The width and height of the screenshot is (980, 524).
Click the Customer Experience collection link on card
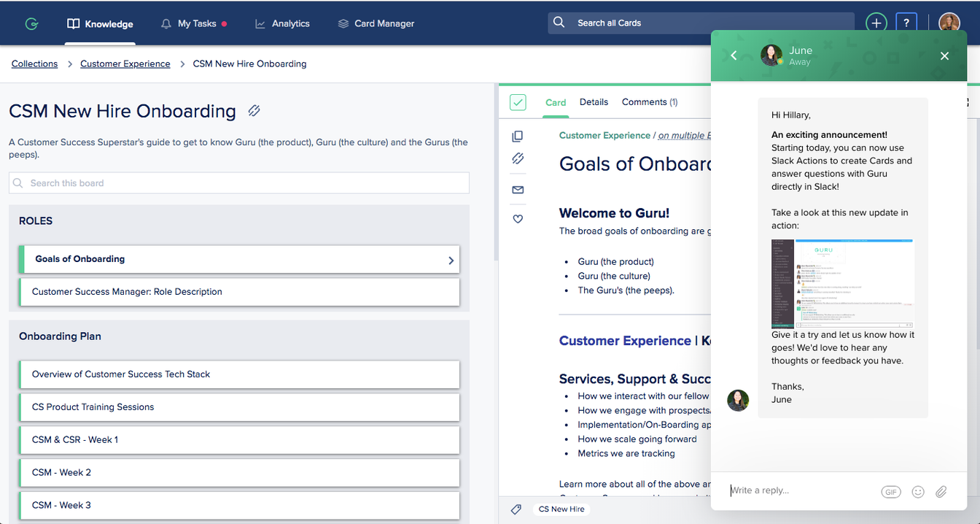click(x=604, y=136)
